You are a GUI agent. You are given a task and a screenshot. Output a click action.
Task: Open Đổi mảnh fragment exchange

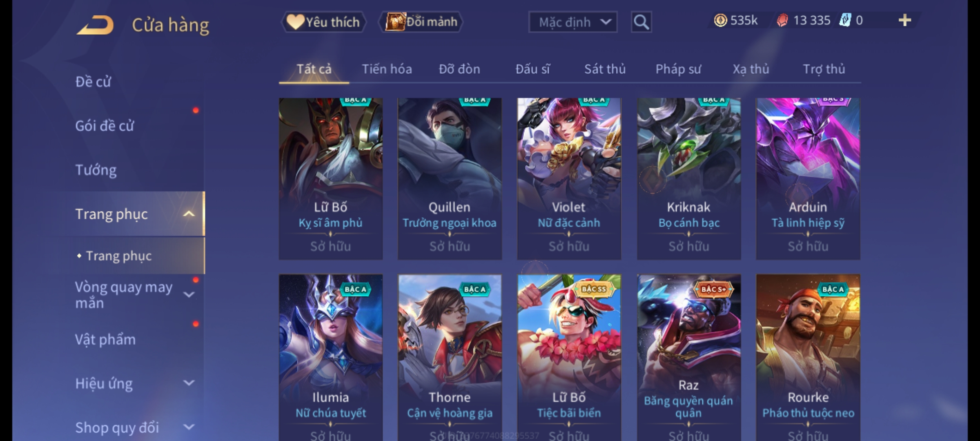(421, 22)
